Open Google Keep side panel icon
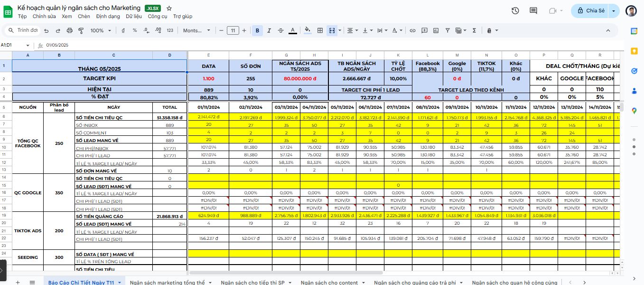Image resolution: width=644 pixels, height=285 pixels. click(x=634, y=51)
